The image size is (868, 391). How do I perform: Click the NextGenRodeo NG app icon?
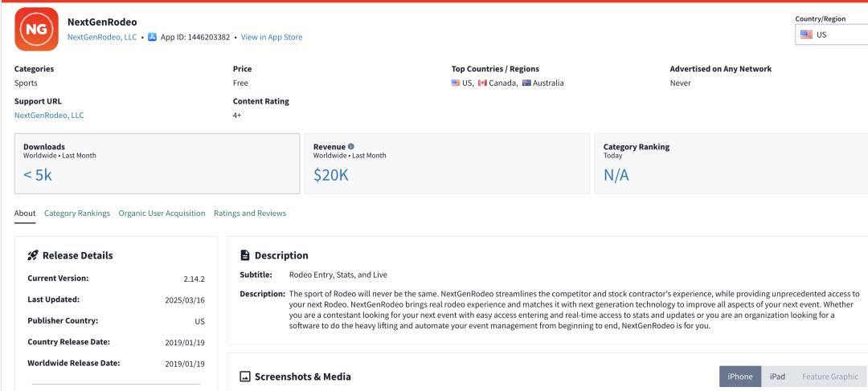click(x=36, y=30)
